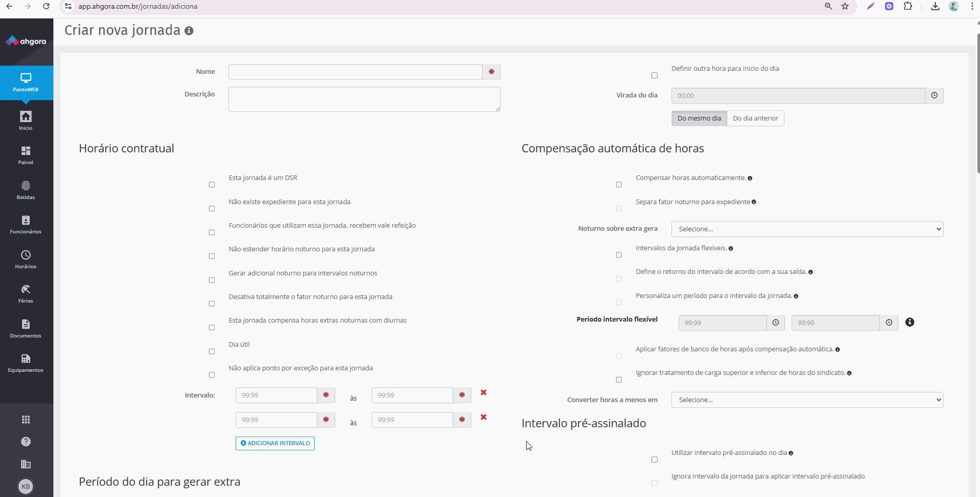Click the browser zoom magnifier icon
This screenshot has width=980, height=497.
828,6
